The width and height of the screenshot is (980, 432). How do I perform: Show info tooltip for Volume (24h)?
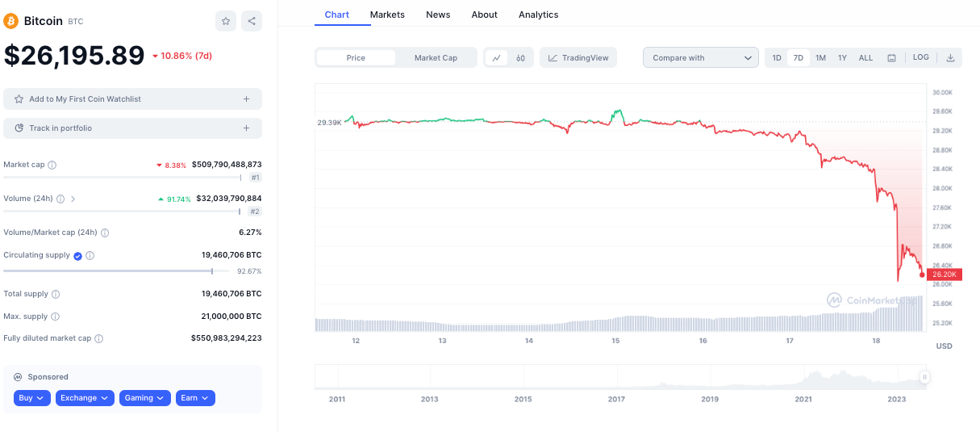pos(60,199)
